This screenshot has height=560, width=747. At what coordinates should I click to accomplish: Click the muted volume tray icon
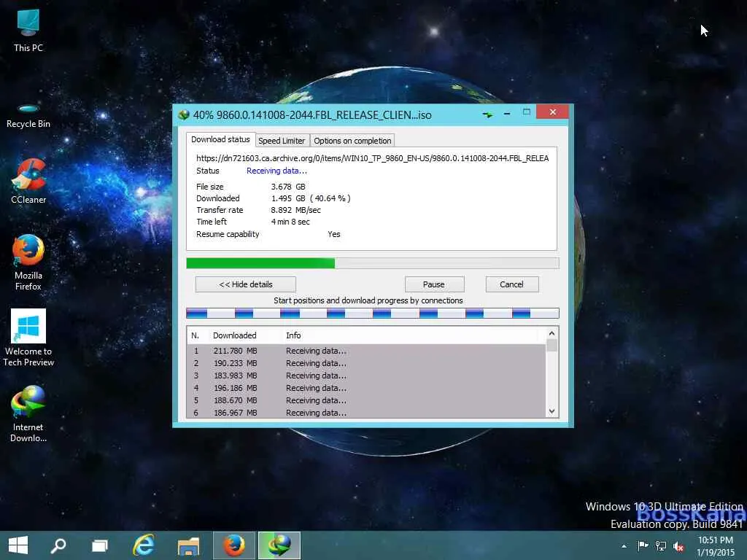[x=678, y=546]
